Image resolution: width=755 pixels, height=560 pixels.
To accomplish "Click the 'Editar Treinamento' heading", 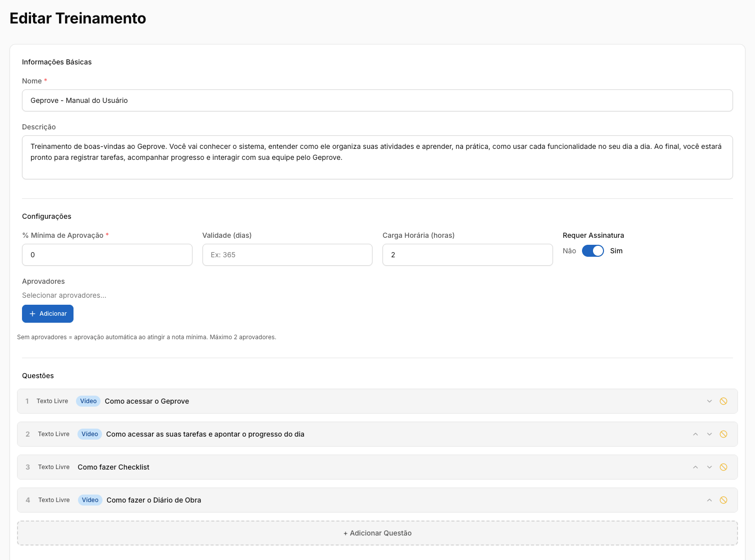I will (78, 18).
